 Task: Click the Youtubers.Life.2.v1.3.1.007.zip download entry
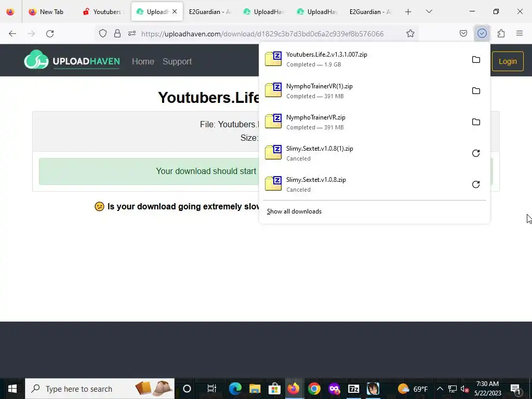pyautogui.click(x=365, y=59)
